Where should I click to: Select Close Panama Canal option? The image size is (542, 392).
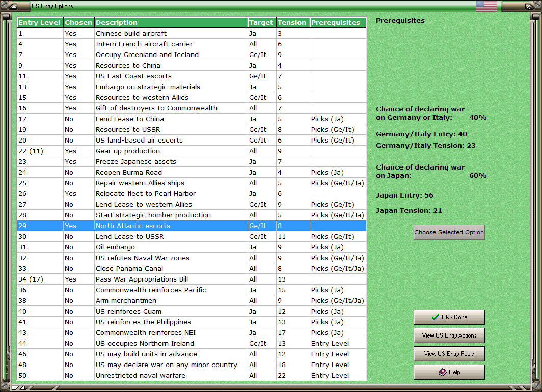[192, 269]
